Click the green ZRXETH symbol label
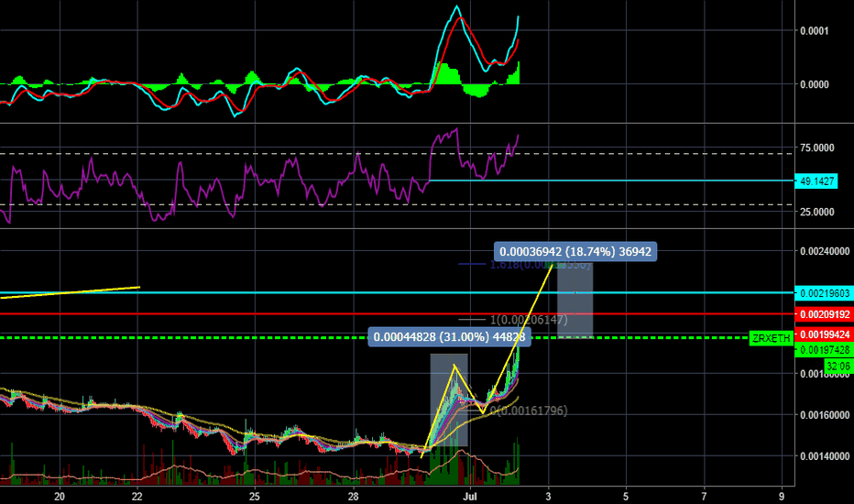854x504 pixels. [x=772, y=338]
